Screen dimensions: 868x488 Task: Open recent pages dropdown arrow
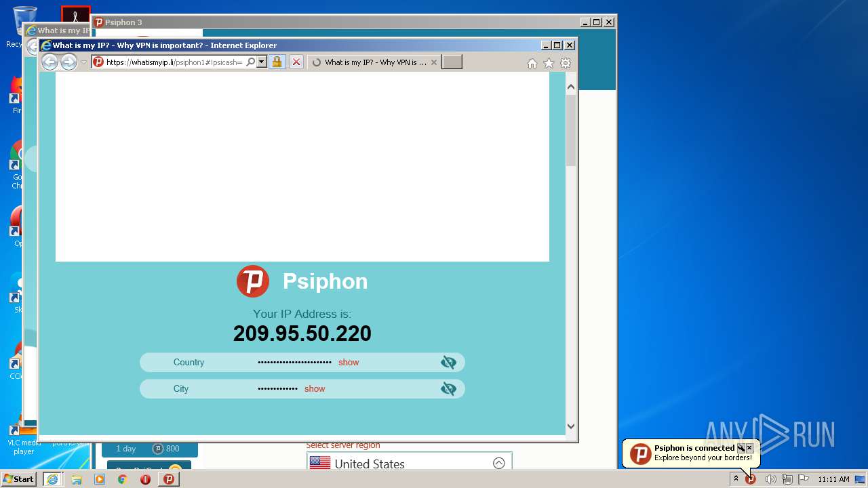coord(84,62)
